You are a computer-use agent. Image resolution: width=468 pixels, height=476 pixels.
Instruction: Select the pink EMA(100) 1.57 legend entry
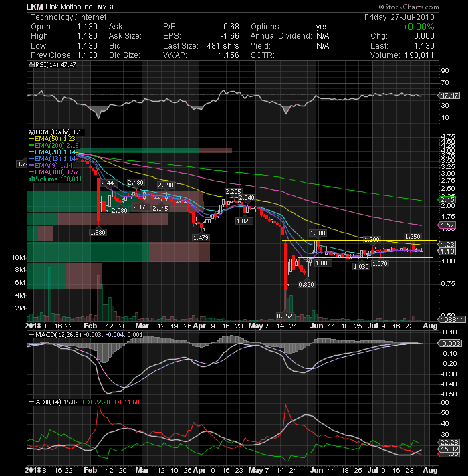coord(53,172)
